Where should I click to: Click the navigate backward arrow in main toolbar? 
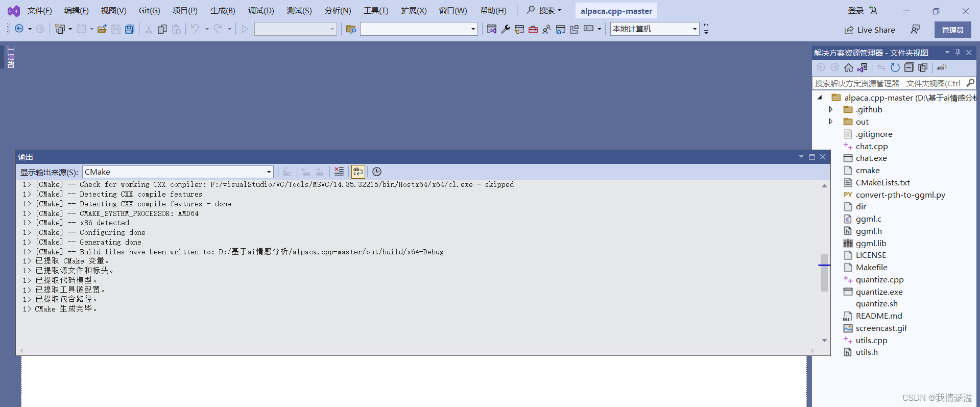[19, 29]
